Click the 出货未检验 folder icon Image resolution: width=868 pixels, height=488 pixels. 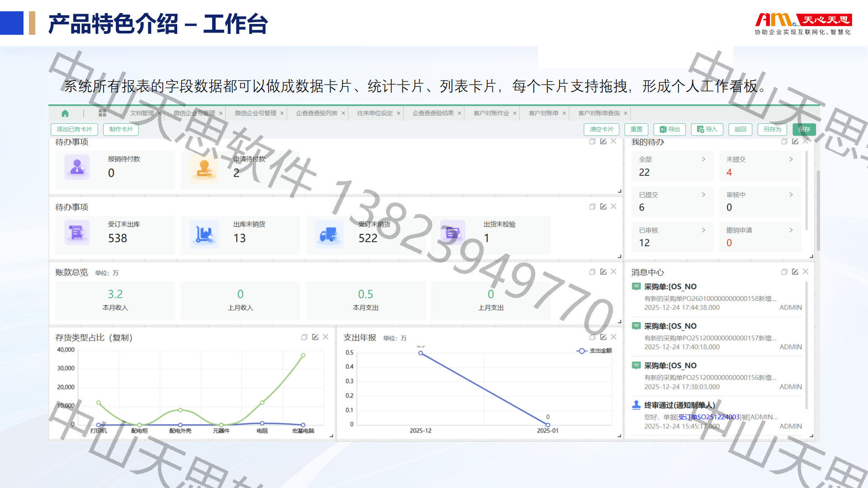click(x=453, y=232)
